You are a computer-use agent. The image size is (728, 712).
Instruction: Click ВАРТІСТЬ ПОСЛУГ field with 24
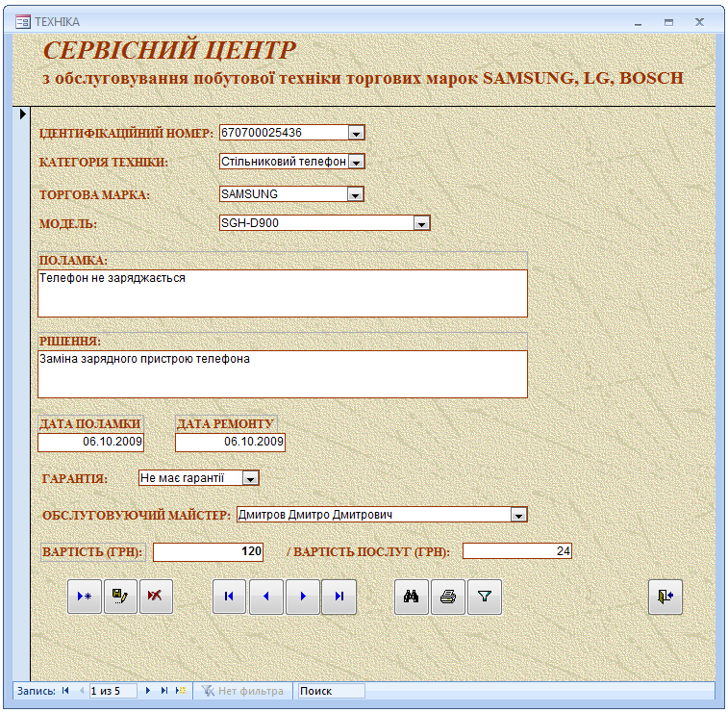pos(517,551)
